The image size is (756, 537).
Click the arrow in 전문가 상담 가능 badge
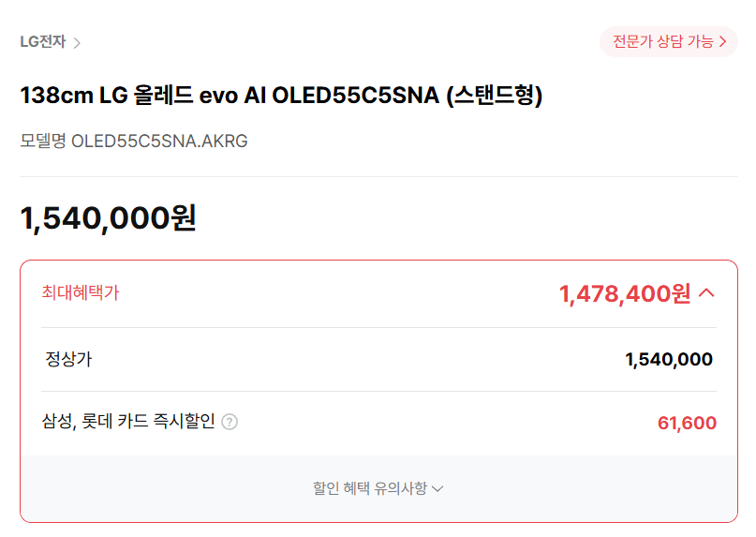(x=722, y=41)
